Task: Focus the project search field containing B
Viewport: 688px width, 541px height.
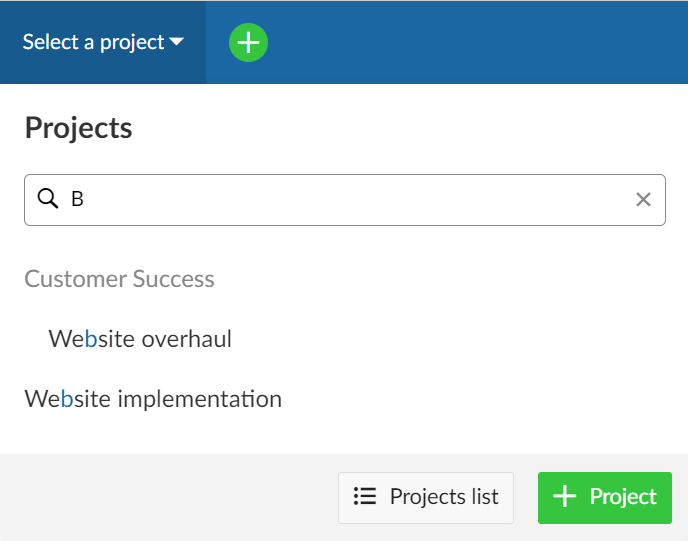Action: click(x=350, y=200)
